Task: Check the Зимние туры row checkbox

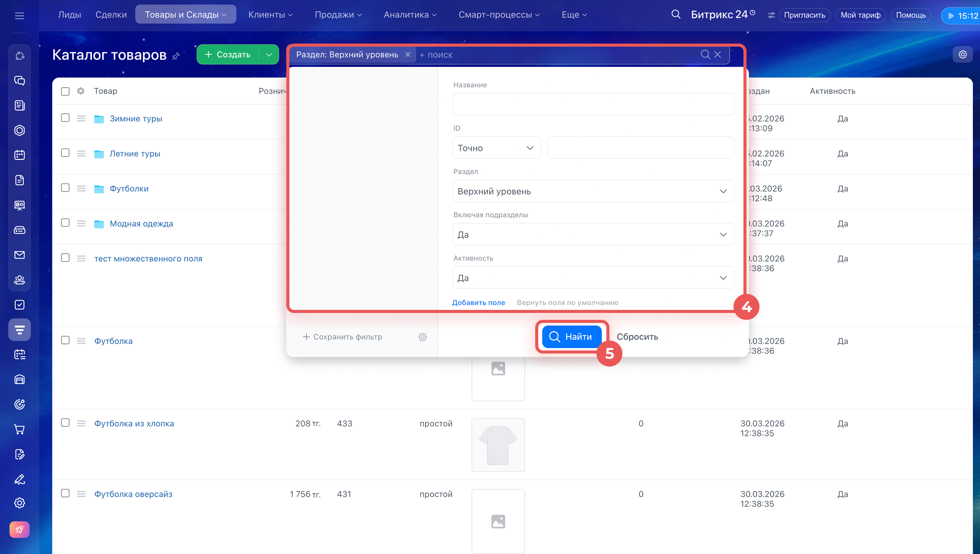Action: 65,118
